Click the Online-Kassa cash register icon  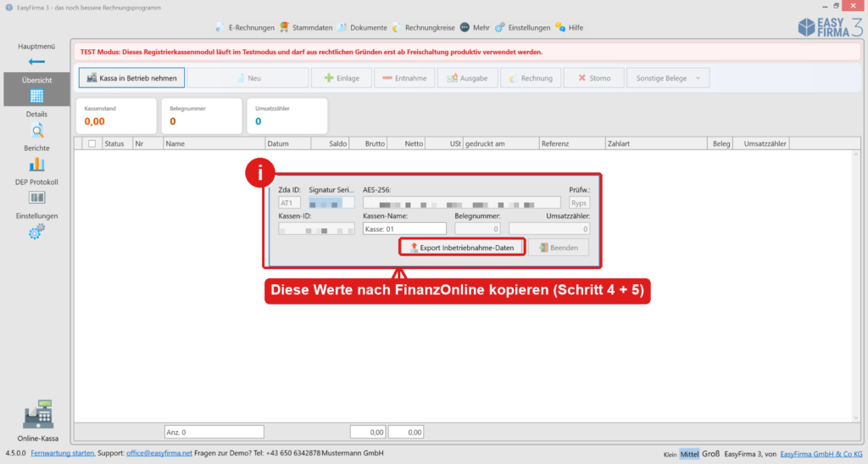[x=37, y=414]
